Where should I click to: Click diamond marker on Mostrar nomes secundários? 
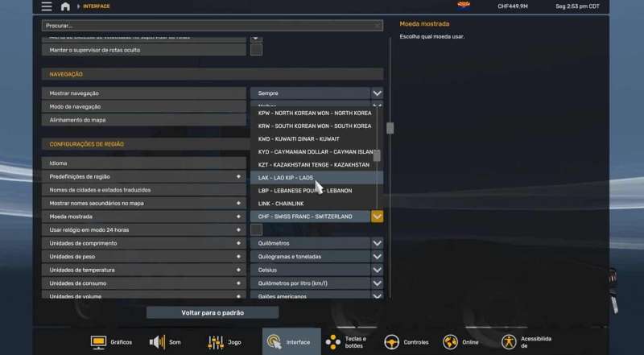tap(238, 203)
